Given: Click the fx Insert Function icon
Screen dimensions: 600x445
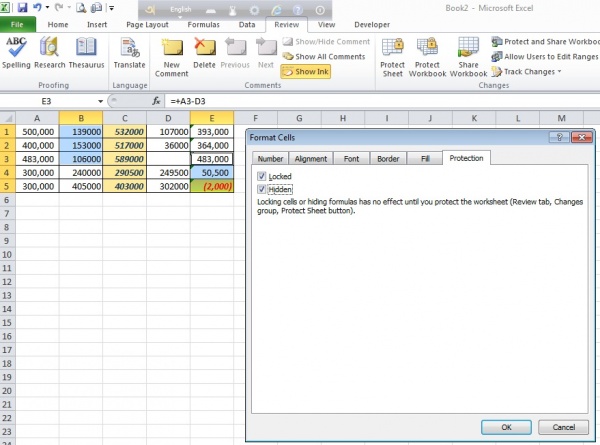Looking at the screenshot, I should click(156, 101).
